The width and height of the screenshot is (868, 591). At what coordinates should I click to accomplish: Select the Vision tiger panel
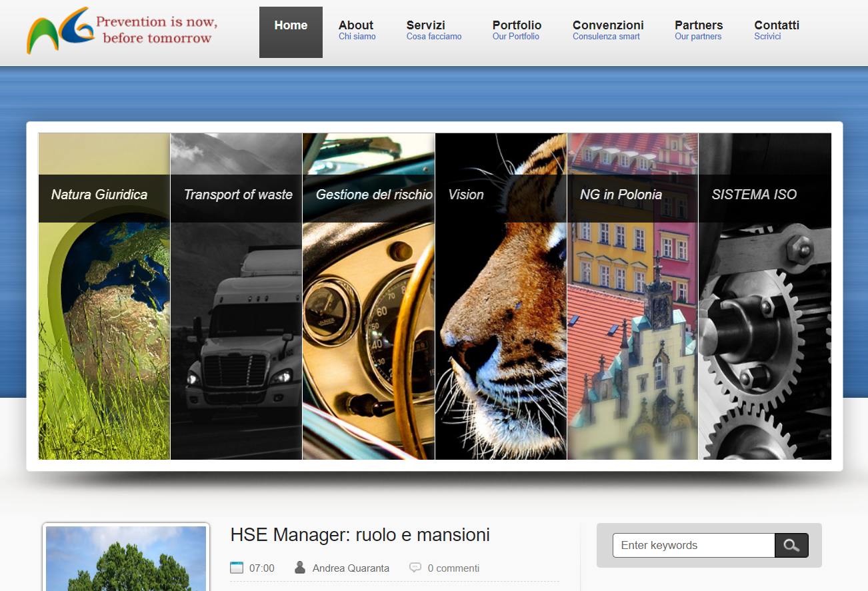coord(501,296)
